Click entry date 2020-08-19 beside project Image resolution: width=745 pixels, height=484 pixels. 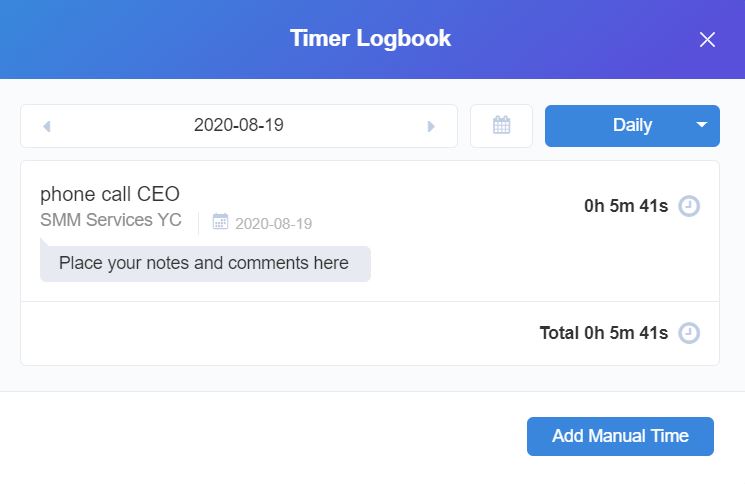coord(273,223)
